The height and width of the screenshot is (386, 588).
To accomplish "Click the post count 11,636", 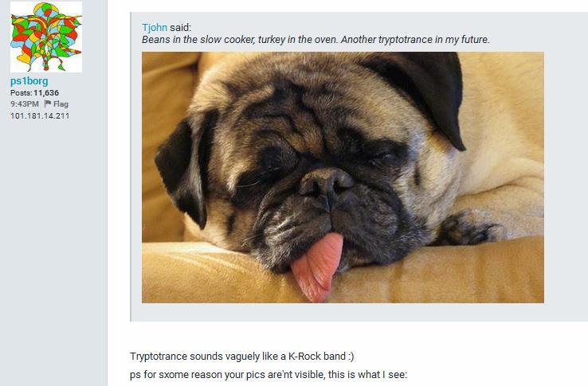I will tap(46, 92).
